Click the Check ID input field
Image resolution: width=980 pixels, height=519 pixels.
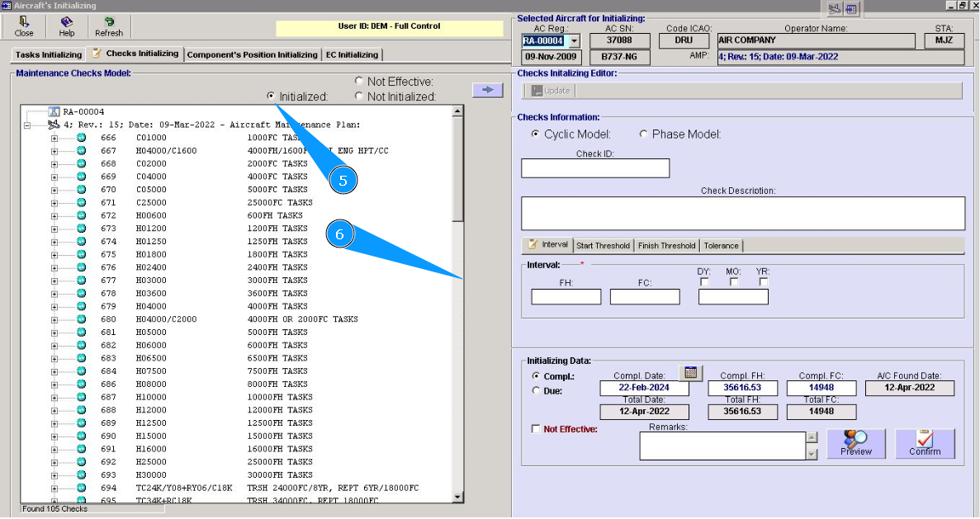594,168
